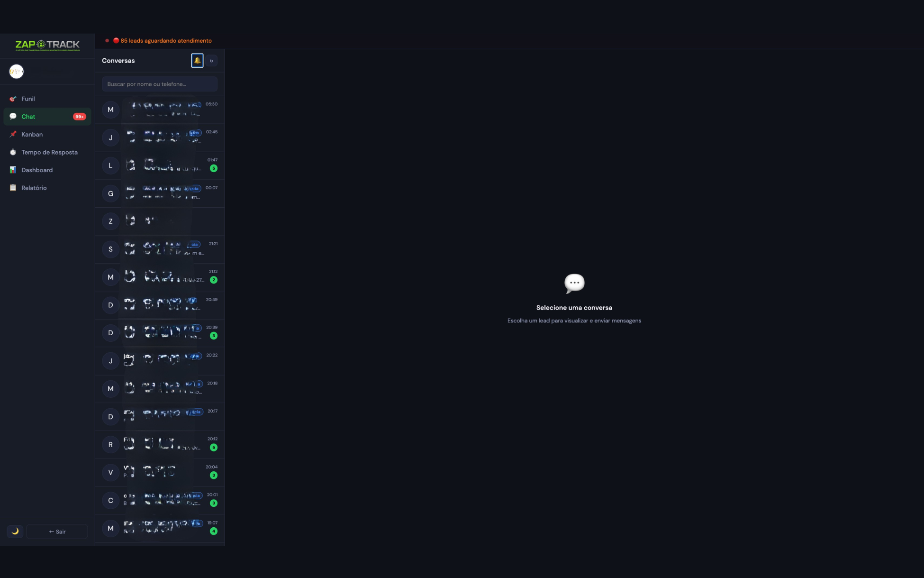Click the ZapTrack logo

click(47, 46)
